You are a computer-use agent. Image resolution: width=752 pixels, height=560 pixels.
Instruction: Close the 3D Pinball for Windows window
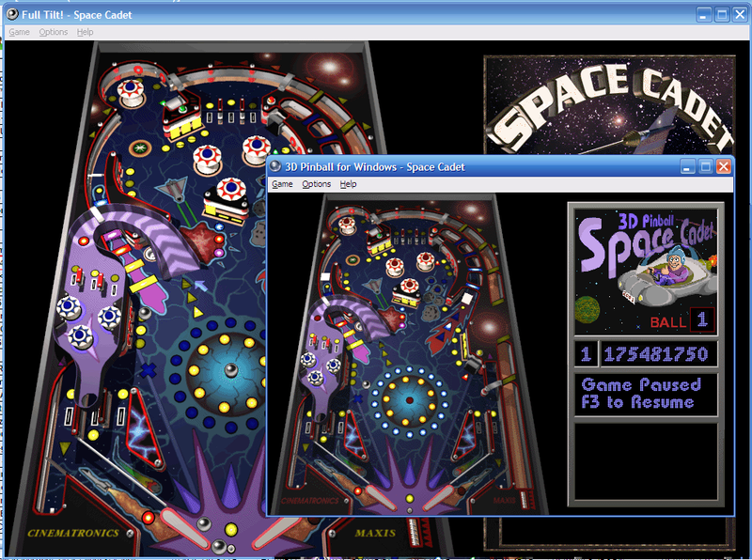[723, 167]
